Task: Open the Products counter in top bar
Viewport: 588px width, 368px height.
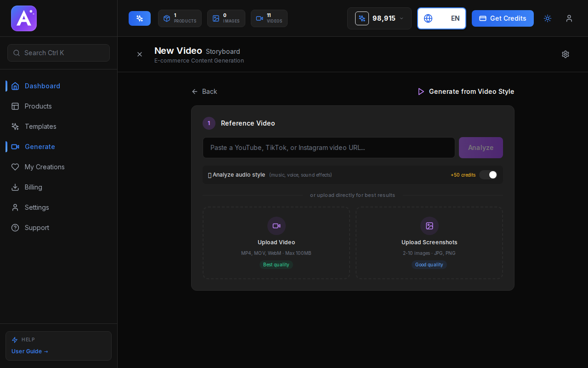Action: [x=180, y=18]
